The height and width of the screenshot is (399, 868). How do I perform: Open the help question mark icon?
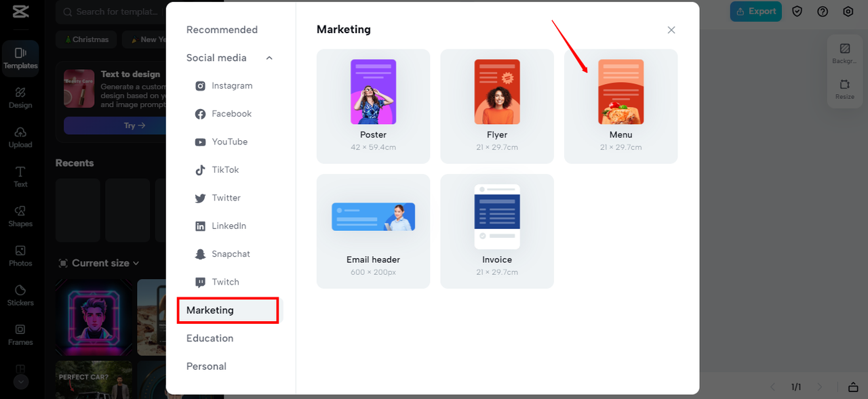[823, 12]
